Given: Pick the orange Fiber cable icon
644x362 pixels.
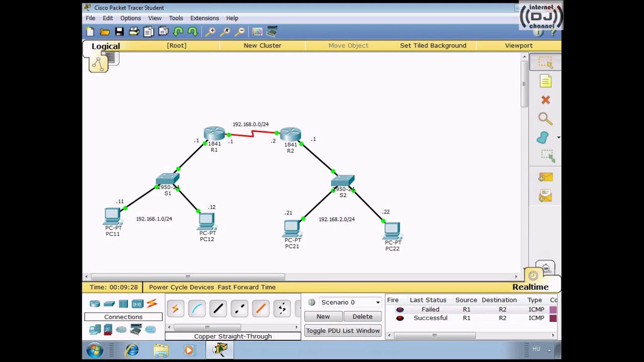Looking at the screenshot, I should pos(261,308).
